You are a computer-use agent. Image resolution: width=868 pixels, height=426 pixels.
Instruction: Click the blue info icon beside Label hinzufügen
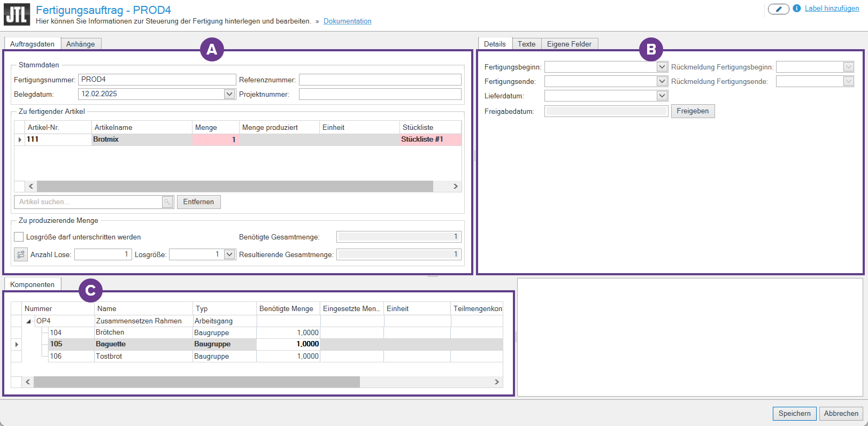pyautogui.click(x=796, y=9)
